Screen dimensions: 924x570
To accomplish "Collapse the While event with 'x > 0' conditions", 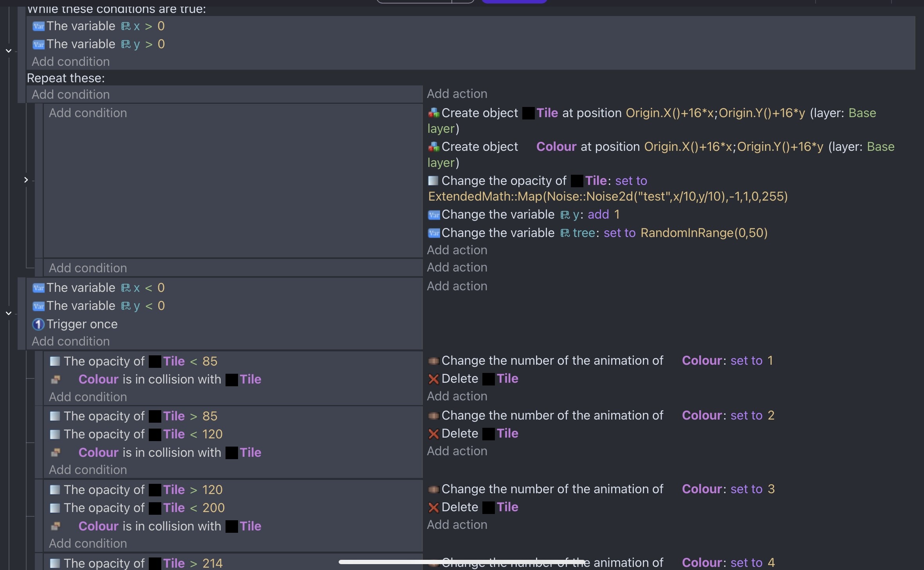I will point(9,51).
